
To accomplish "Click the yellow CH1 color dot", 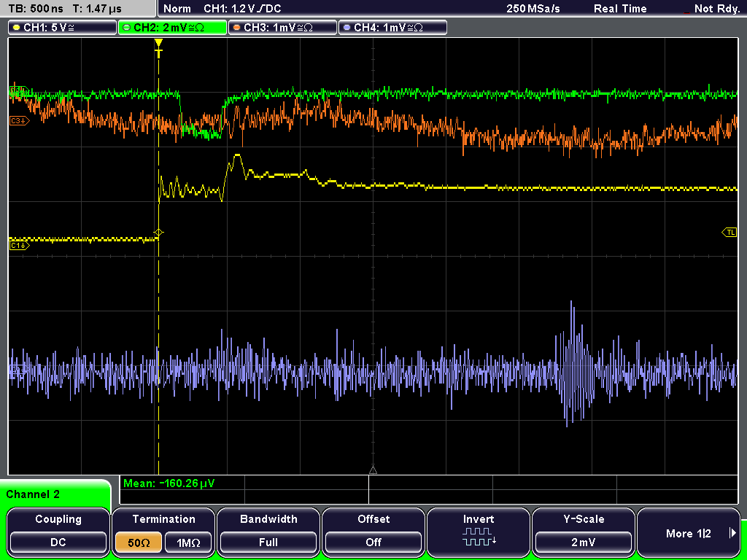I will pyautogui.click(x=16, y=28).
